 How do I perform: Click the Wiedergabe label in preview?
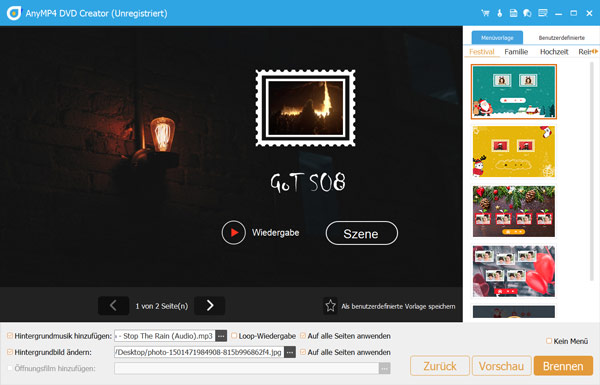coord(275,232)
